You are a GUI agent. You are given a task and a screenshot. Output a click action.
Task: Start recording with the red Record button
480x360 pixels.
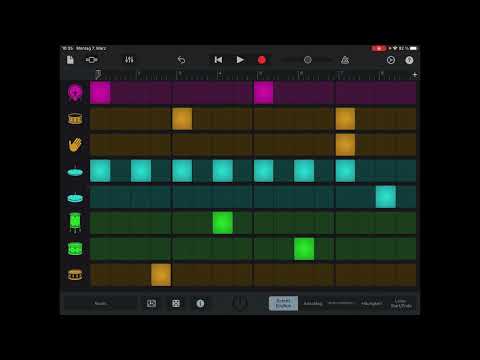pyautogui.click(x=262, y=60)
